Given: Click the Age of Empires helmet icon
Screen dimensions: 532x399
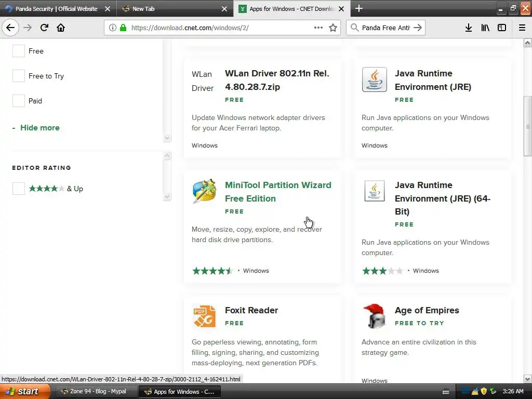Looking at the screenshot, I should [x=375, y=316].
